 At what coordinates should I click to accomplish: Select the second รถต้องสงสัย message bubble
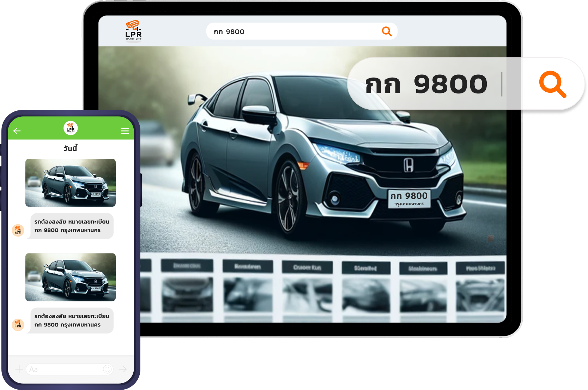coord(72,321)
